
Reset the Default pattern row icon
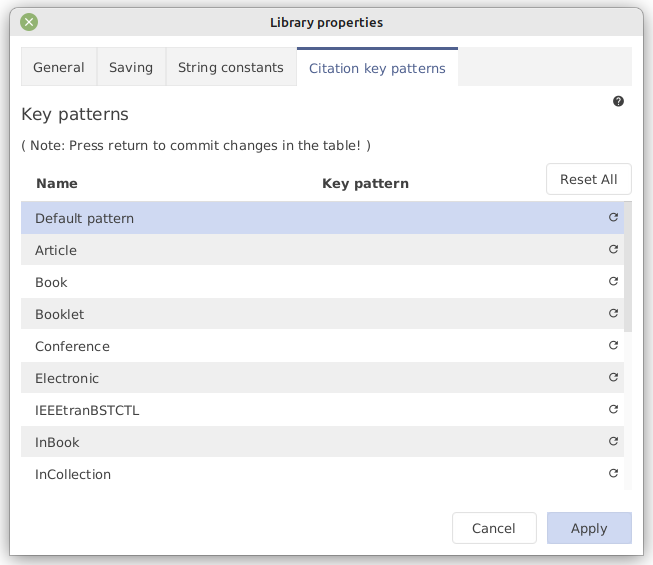614,217
